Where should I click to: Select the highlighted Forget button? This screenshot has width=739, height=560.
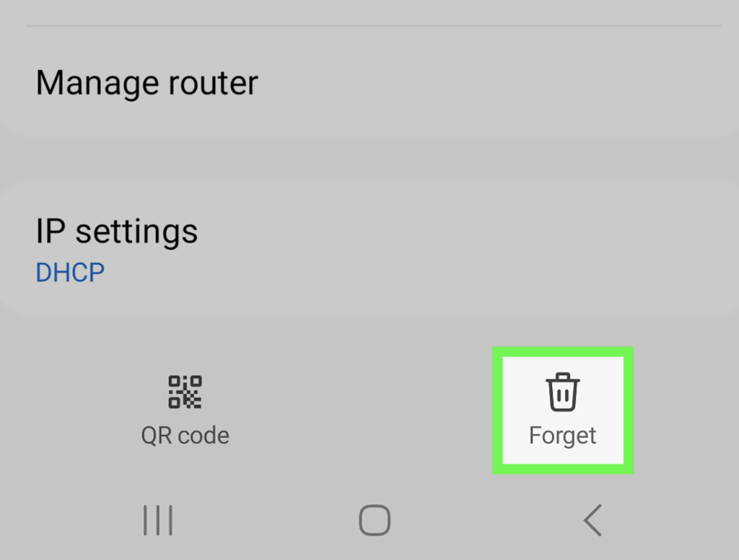pyautogui.click(x=563, y=410)
